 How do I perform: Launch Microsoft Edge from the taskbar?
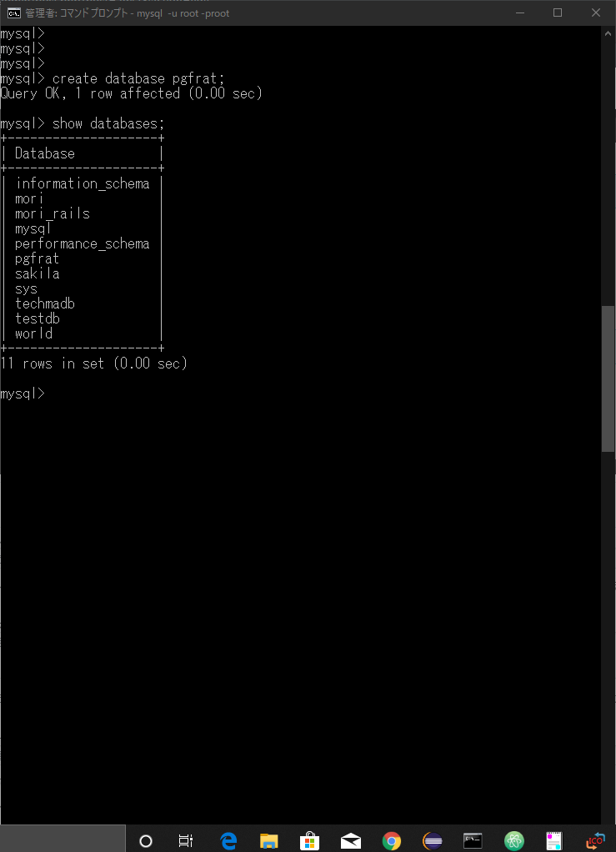[x=228, y=840]
